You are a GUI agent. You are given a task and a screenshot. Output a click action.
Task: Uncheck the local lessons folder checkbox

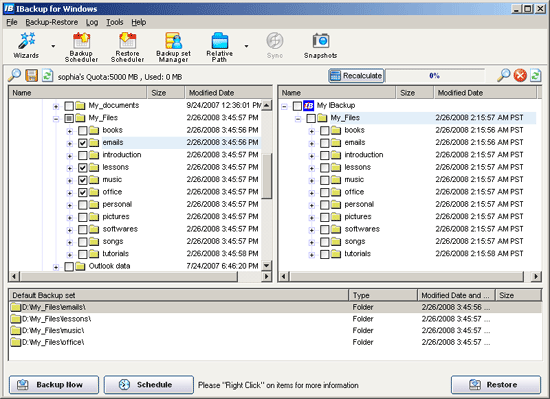point(82,168)
